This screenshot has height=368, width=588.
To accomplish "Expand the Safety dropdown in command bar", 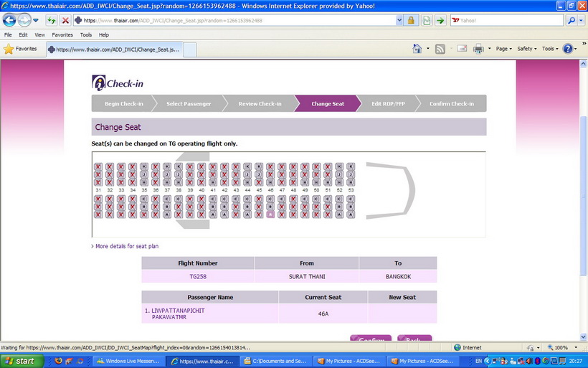I will coord(528,49).
